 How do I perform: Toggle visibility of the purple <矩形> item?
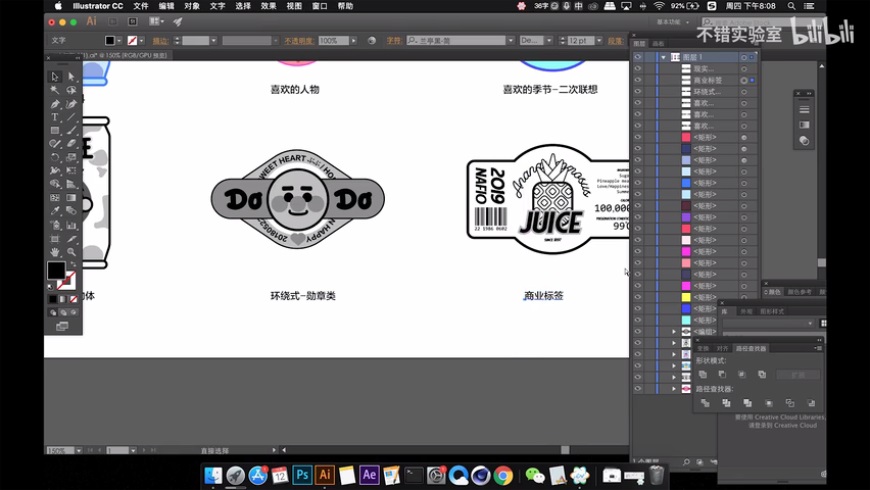point(638,217)
